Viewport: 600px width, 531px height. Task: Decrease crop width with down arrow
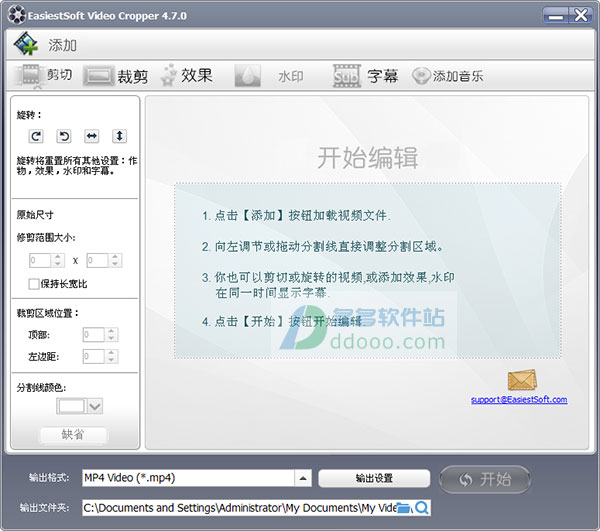tap(57, 264)
